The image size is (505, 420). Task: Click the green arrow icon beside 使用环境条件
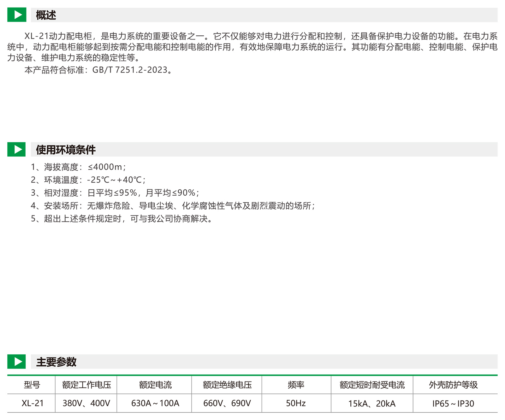coord(16,149)
